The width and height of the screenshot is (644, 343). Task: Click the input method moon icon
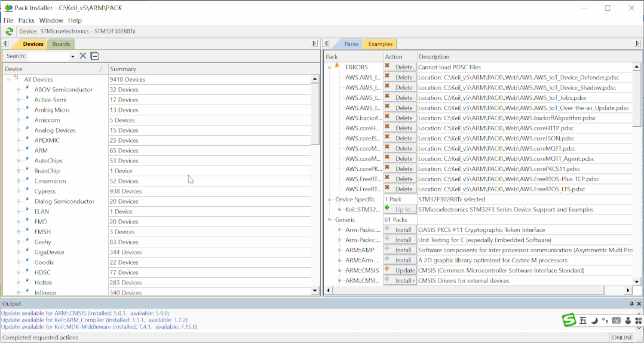(594, 321)
